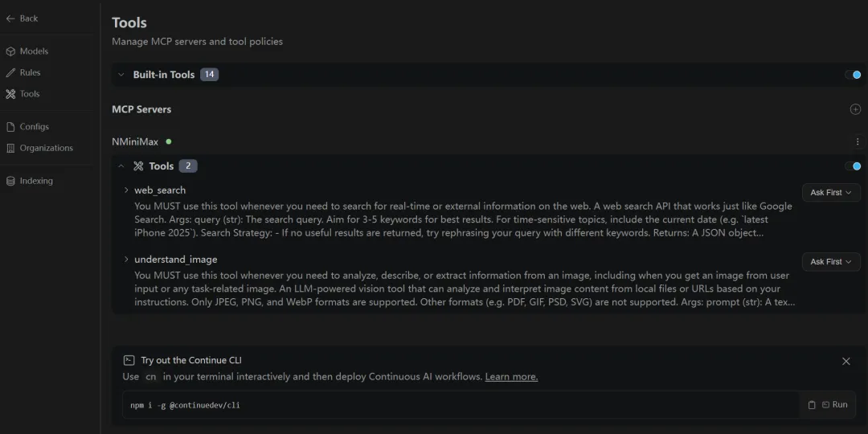Add a new MCP server with plus icon
This screenshot has width=868, height=434.
[855, 109]
